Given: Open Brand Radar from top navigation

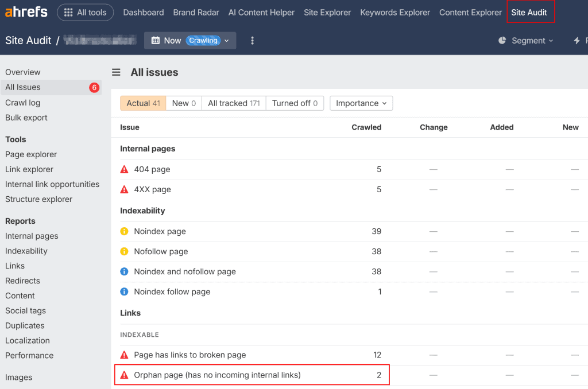Looking at the screenshot, I should pos(196,13).
